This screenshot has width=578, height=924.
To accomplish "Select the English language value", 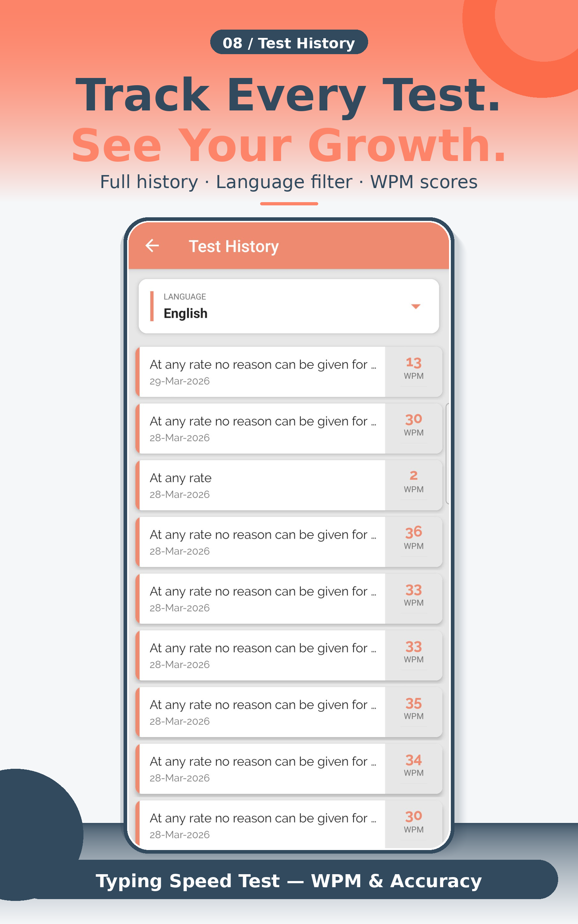I will 185,313.
